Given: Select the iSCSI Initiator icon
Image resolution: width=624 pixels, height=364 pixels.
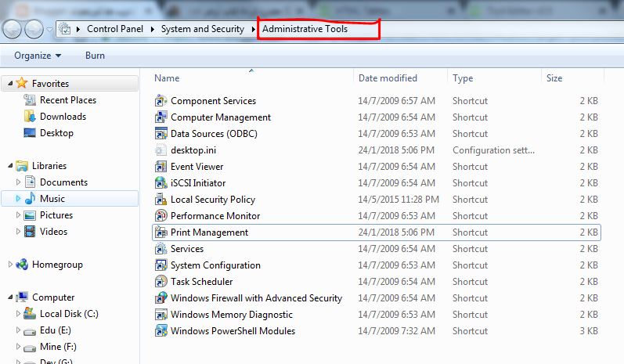Looking at the screenshot, I should click(161, 182).
